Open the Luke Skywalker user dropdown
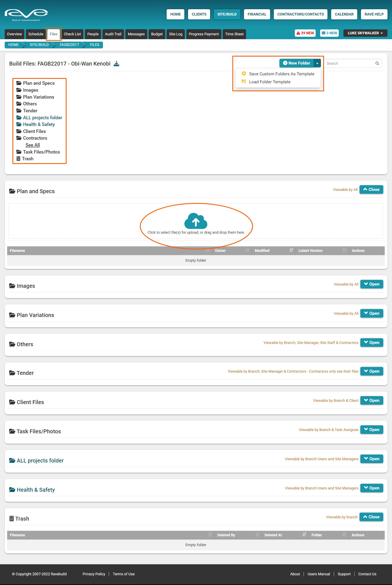 [365, 33]
